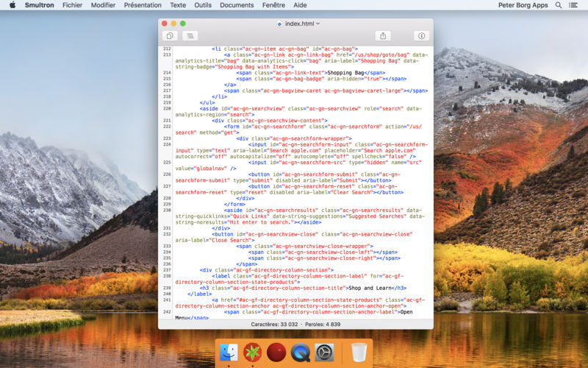Click the "Shop and Learn" heading text
The width and height of the screenshot is (588, 368).
pos(370,288)
